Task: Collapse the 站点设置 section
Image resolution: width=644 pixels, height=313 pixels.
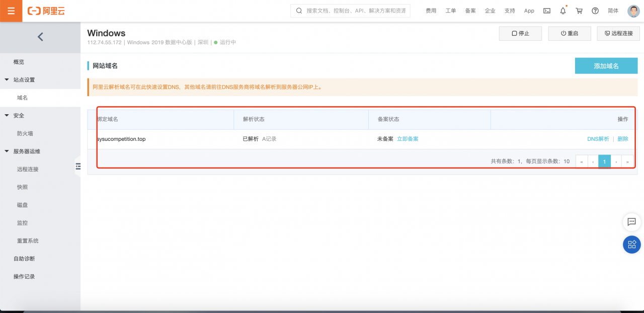Action: [24, 79]
